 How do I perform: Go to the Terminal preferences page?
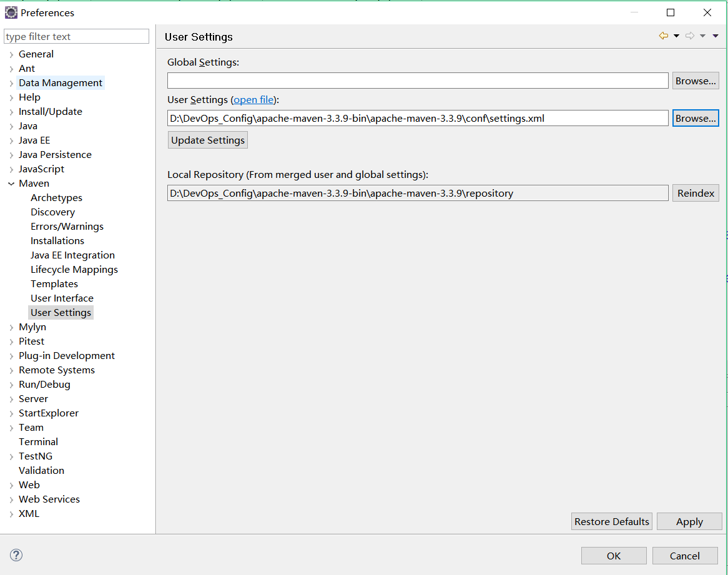pyautogui.click(x=38, y=442)
